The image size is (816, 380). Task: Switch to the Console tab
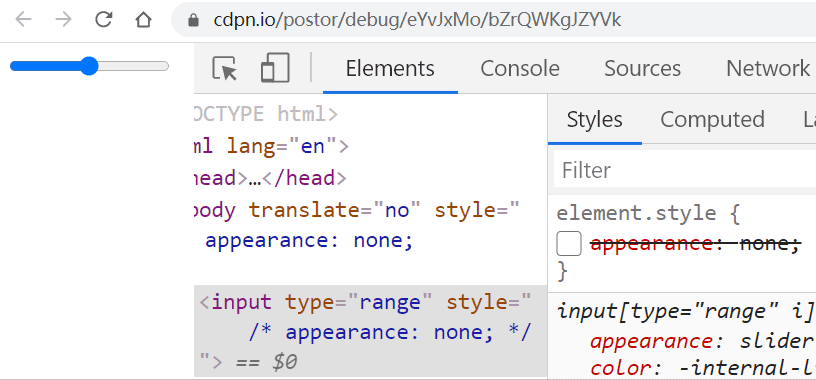(520, 68)
